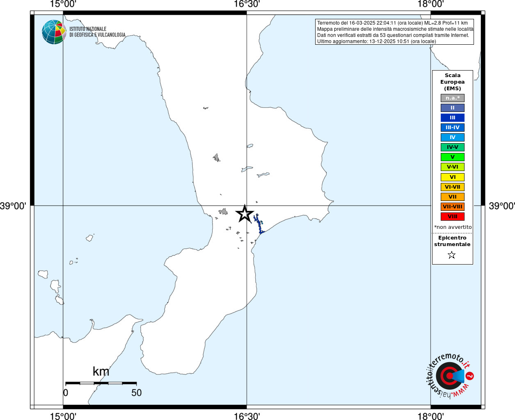Select the III intensity blue swatch
This screenshot has height=420, width=515.
453,118
